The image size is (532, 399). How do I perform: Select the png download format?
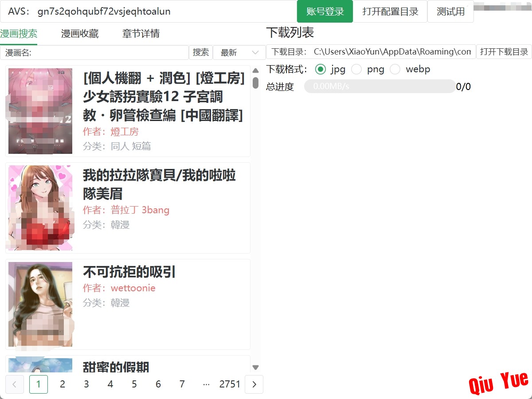[x=356, y=69]
